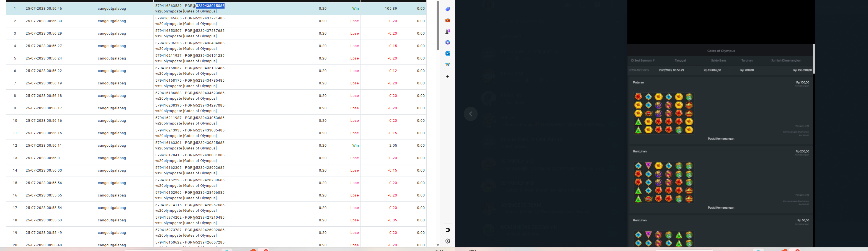The height and width of the screenshot is (251, 868).
Task: Open the Tools briefcase icon in Edge sidebar
Action: [x=447, y=20]
